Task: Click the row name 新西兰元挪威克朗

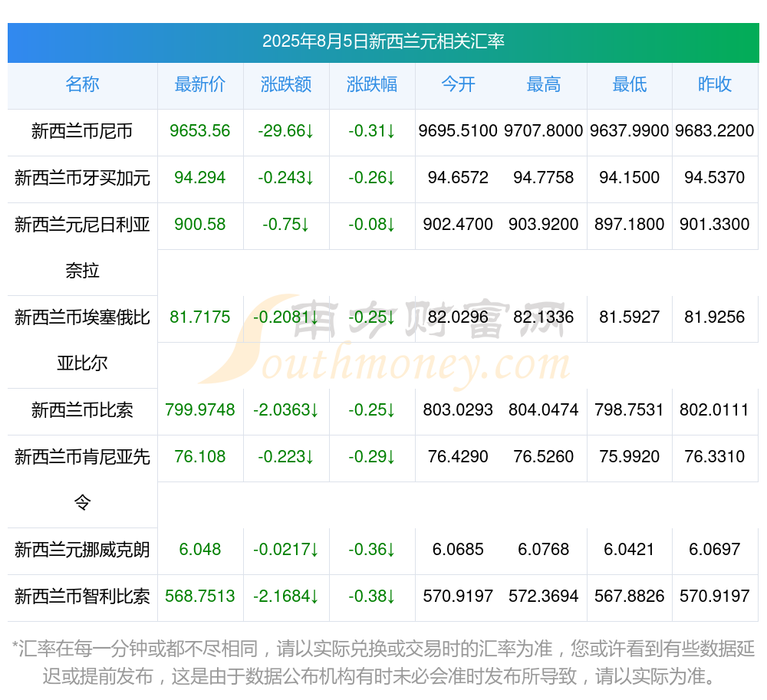Action: [82, 550]
